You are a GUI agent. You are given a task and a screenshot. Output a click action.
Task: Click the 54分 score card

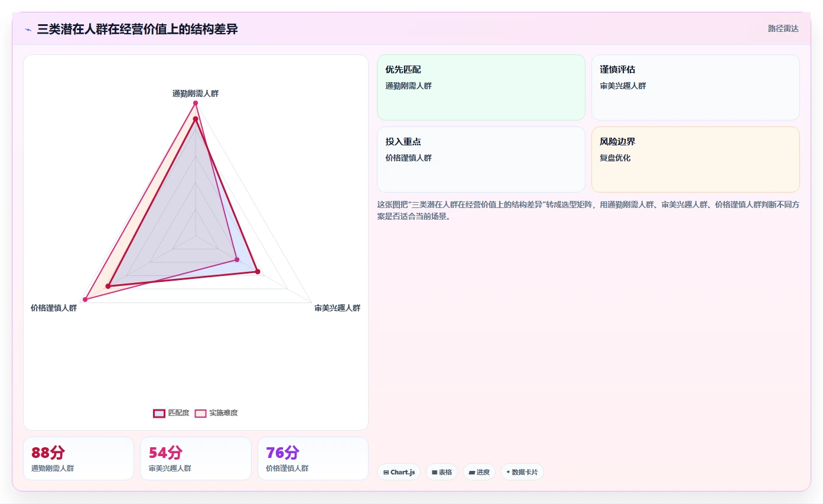click(196, 459)
